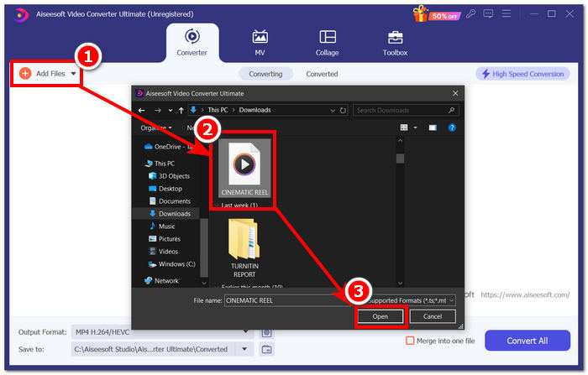The image size is (588, 375).
Task: Open Desktop in the navigation tree
Action: tap(165, 189)
